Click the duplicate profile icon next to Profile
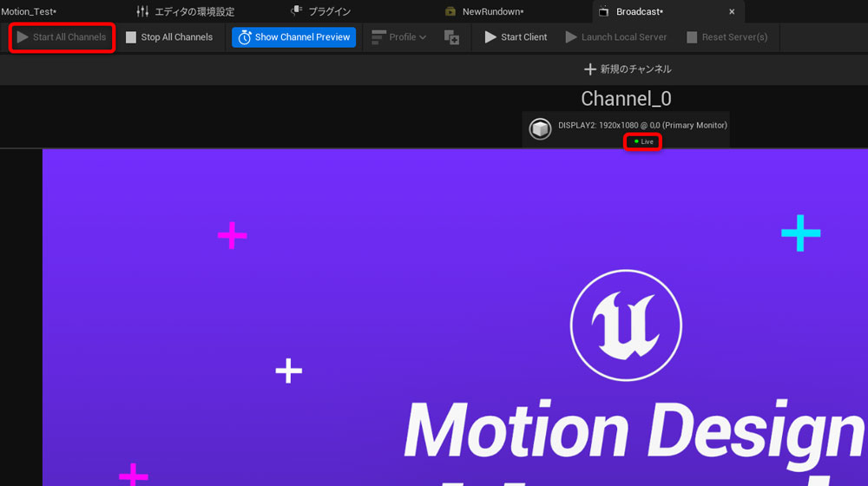 [451, 37]
